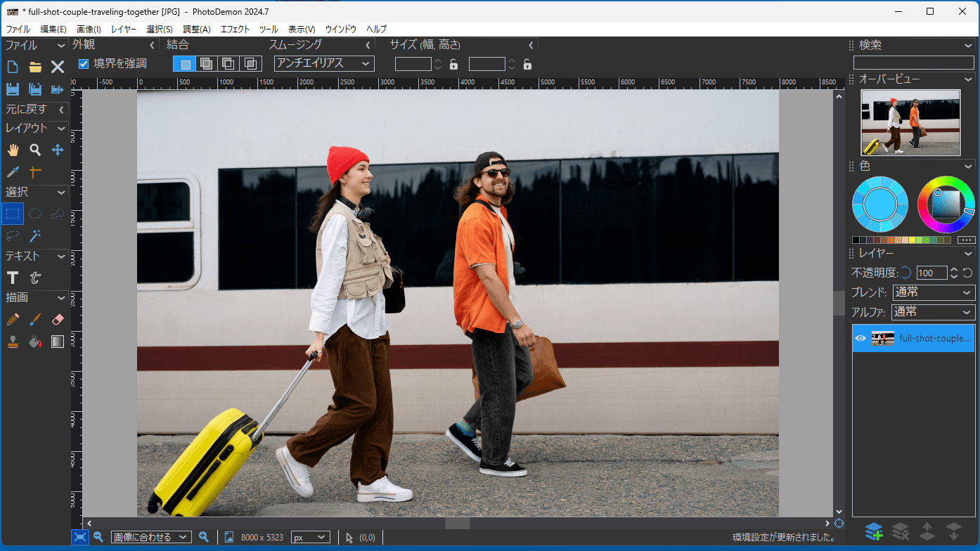
Task: Reset layer opacity with the circular arrow
Action: (967, 273)
